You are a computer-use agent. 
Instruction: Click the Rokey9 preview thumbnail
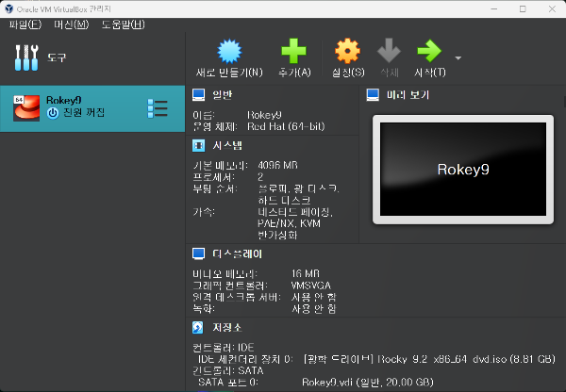point(463,170)
